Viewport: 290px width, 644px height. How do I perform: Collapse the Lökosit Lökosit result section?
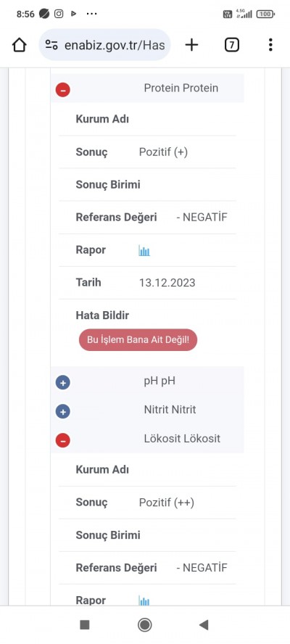click(63, 440)
